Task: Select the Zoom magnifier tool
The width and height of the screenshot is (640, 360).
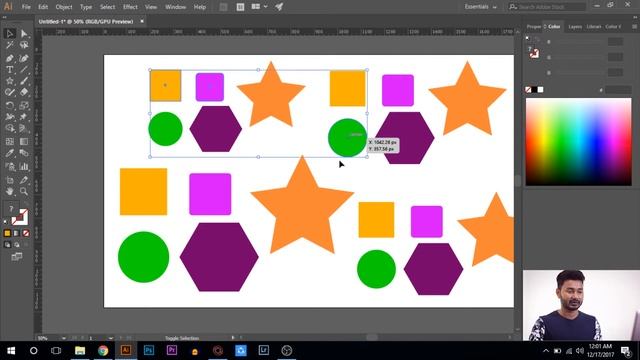Action: [24, 191]
